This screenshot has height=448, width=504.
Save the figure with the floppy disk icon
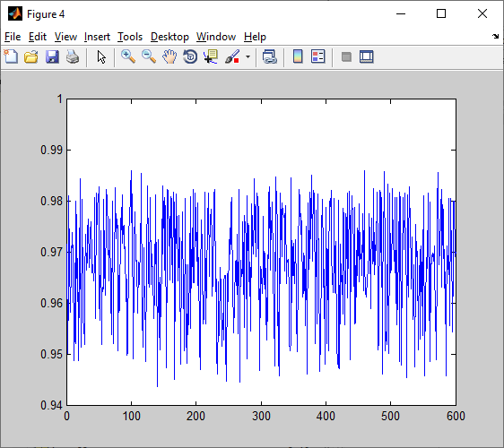click(x=52, y=56)
